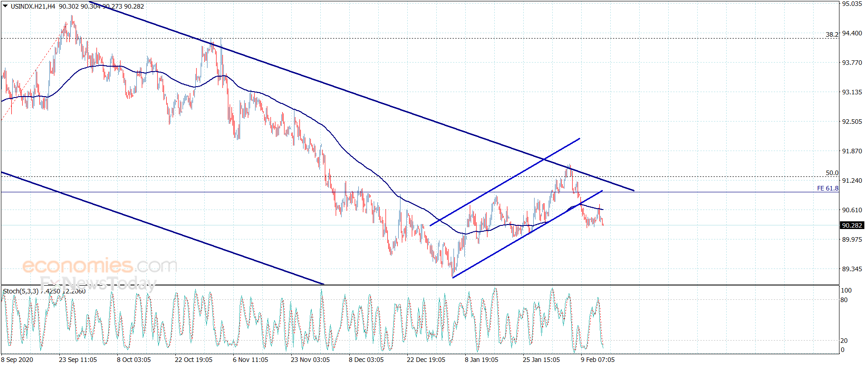Click the 8 Sep 2020 date label
The height and width of the screenshot is (366, 868).
point(17,360)
